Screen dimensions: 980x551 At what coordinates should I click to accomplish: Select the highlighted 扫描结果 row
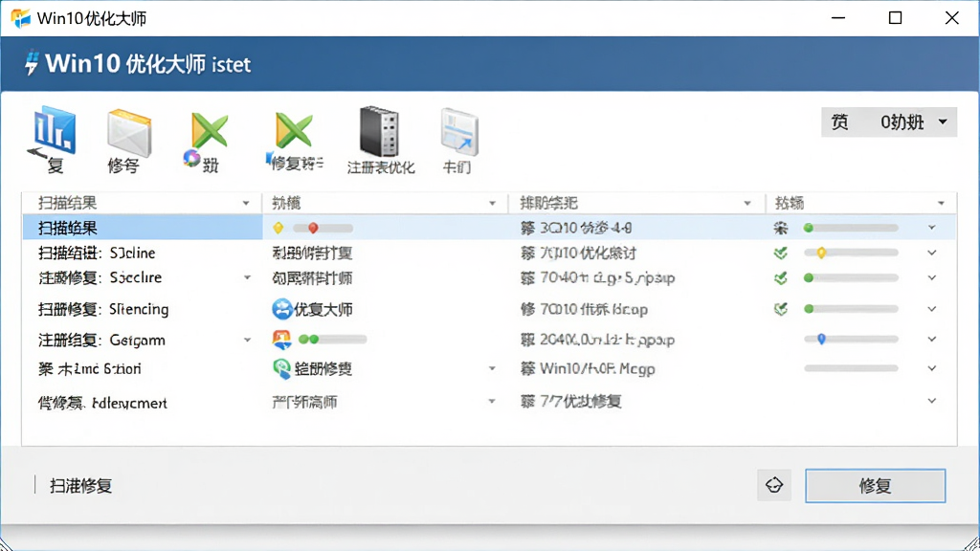(x=489, y=228)
